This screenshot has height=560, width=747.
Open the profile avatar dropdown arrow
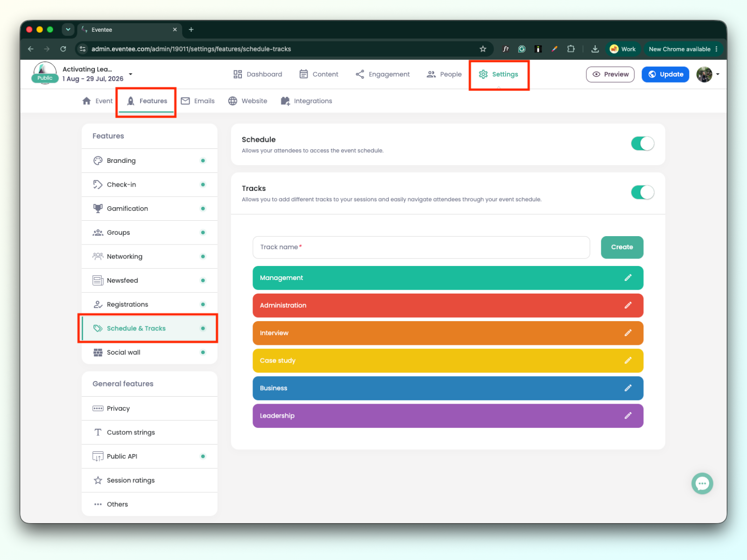pyautogui.click(x=718, y=74)
